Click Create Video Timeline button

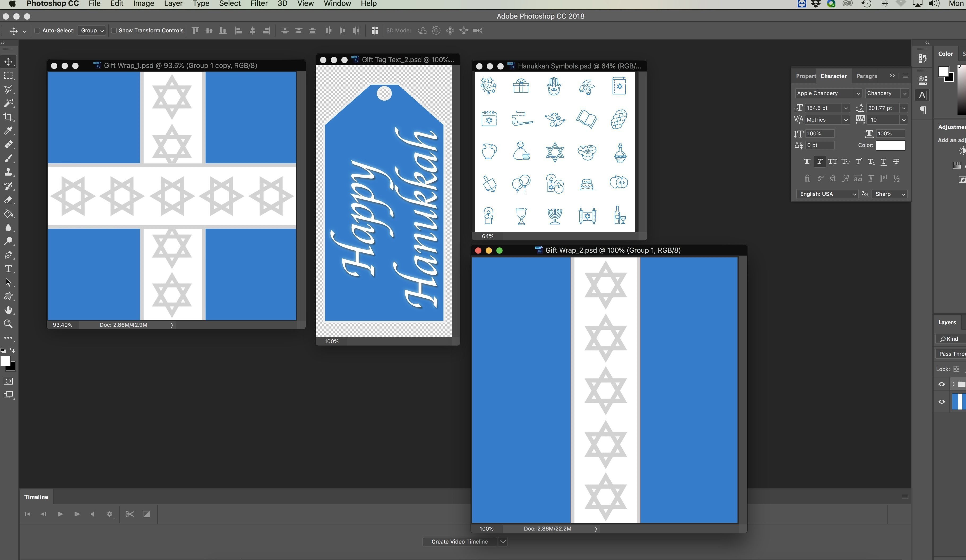click(460, 542)
